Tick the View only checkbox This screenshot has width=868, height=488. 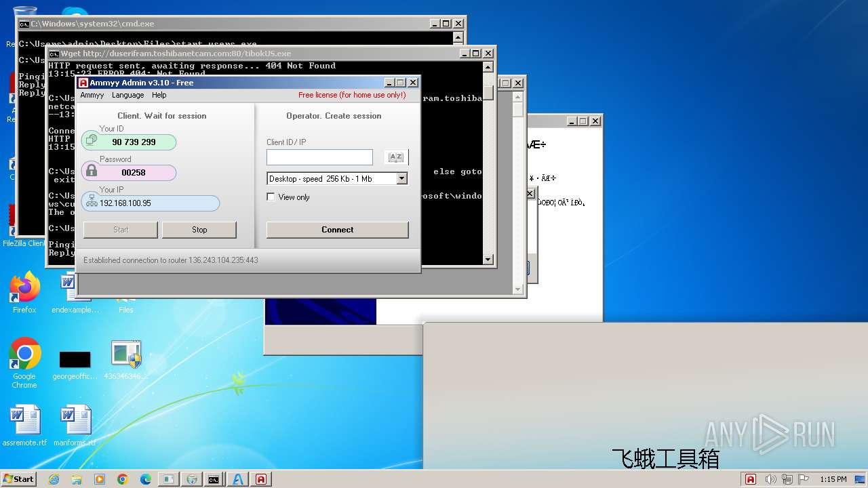(271, 197)
